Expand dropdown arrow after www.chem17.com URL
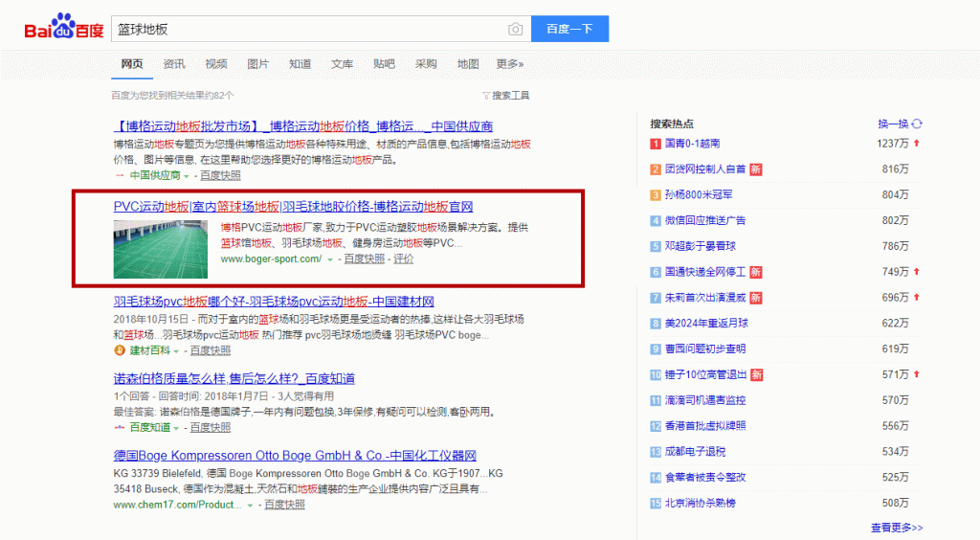Viewport: 980px width, 540px height. tap(250, 506)
